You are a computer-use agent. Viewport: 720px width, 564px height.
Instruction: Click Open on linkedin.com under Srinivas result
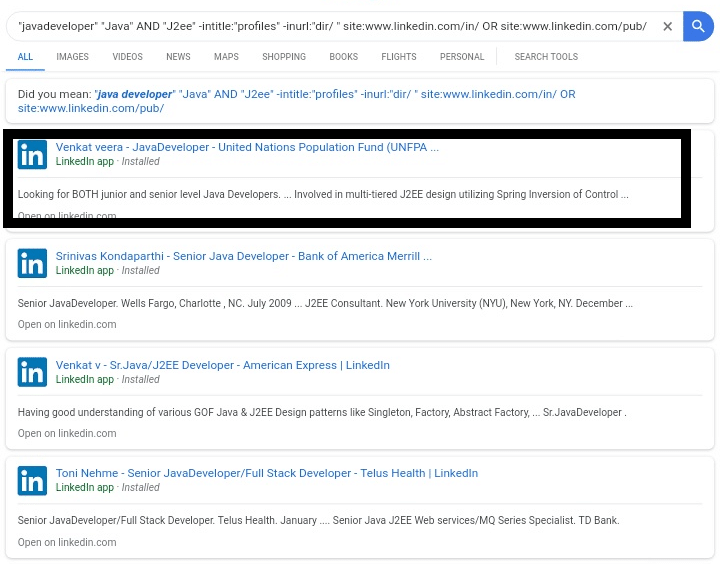pos(67,324)
